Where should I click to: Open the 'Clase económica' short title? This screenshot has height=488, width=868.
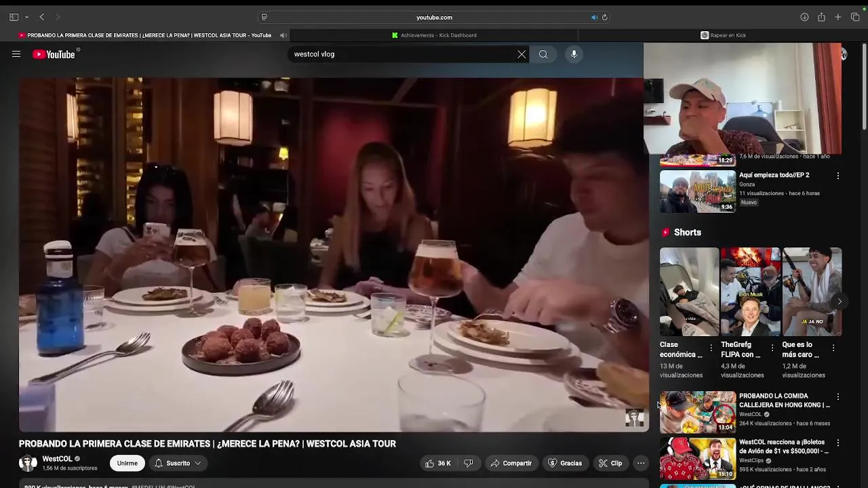(681, 349)
